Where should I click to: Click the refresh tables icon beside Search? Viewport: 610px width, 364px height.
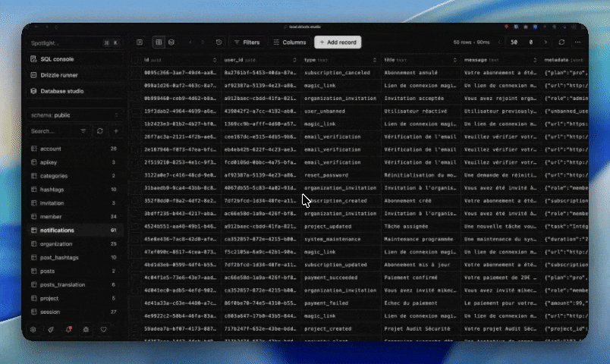100,131
